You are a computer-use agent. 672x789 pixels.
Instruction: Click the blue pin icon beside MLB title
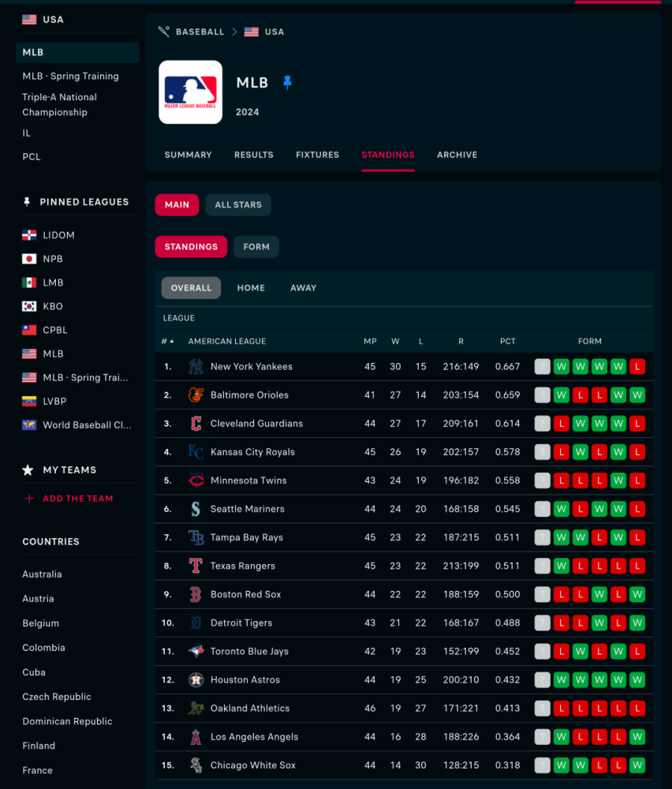tap(287, 82)
